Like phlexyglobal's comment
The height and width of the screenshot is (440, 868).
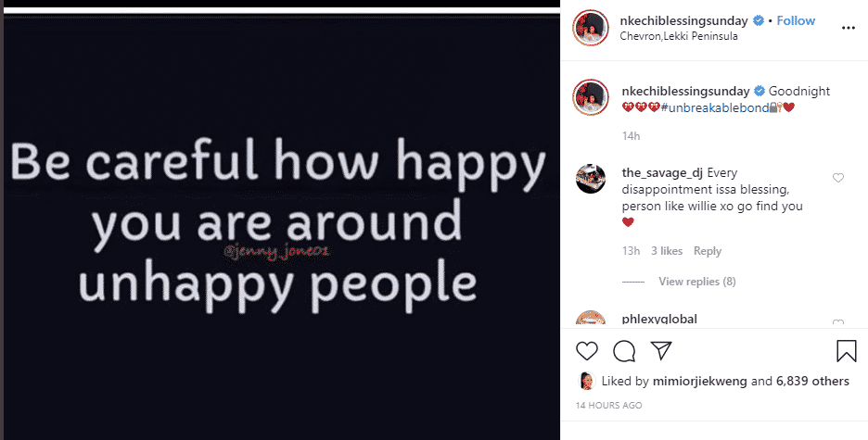[838, 323]
